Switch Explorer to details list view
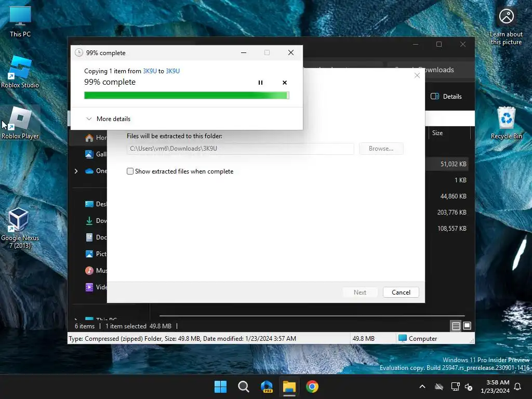The width and height of the screenshot is (532, 399). coord(456,326)
